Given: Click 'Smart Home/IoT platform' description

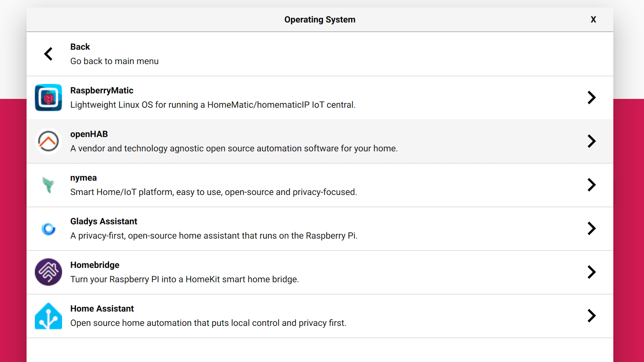Looking at the screenshot, I should [214, 192].
